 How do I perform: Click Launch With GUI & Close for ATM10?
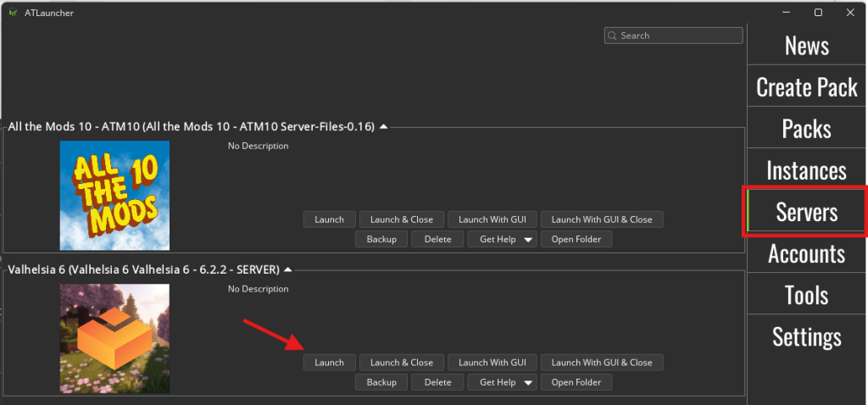point(602,219)
